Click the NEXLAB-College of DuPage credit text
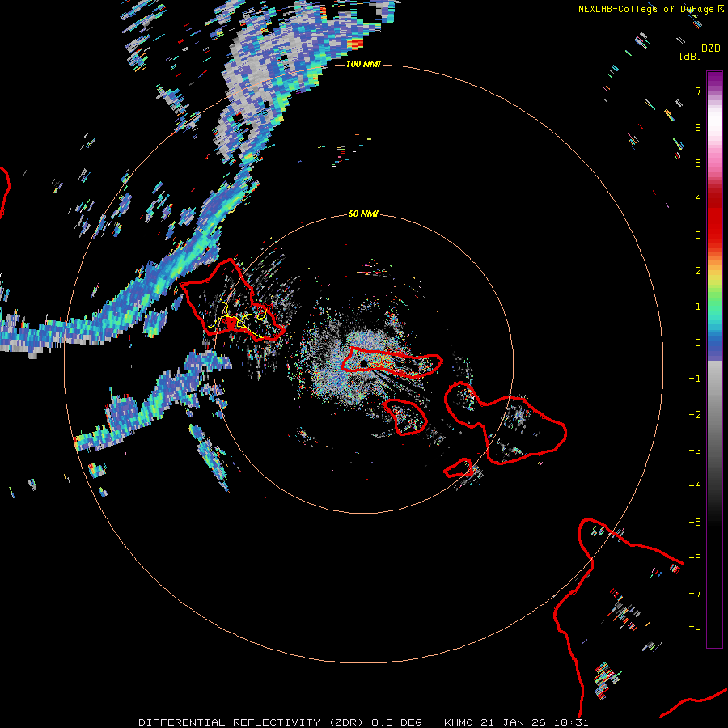 pyautogui.click(x=647, y=9)
